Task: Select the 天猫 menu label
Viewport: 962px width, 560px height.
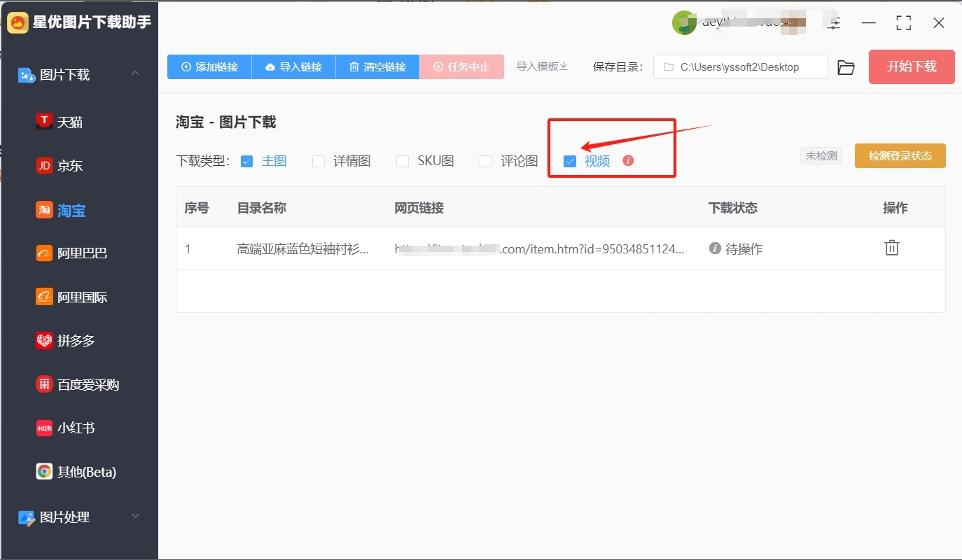Action: pos(70,122)
